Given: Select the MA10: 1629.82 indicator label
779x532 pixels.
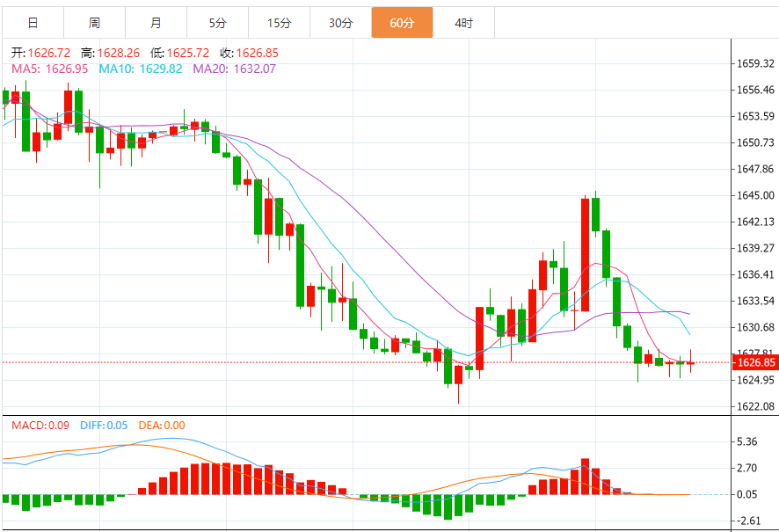Looking at the screenshot, I should point(141,69).
